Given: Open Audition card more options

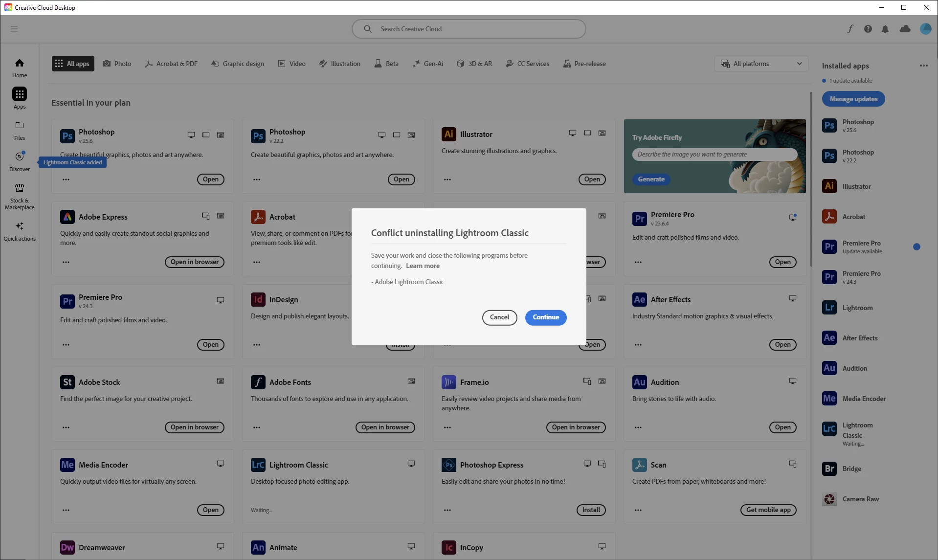Looking at the screenshot, I should point(638,427).
